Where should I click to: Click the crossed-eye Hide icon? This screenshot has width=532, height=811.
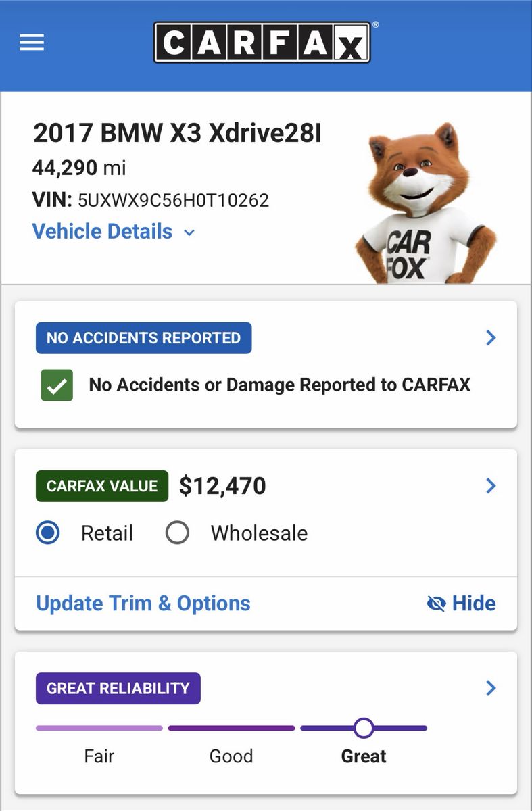(x=437, y=604)
